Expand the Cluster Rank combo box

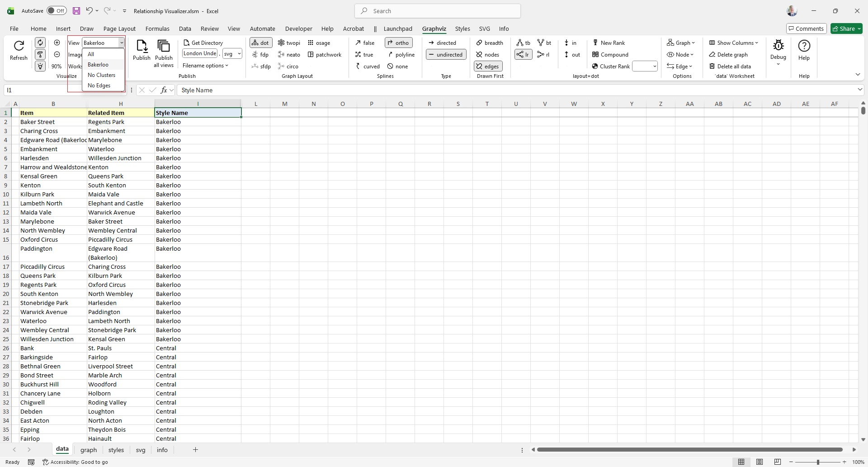click(x=654, y=67)
